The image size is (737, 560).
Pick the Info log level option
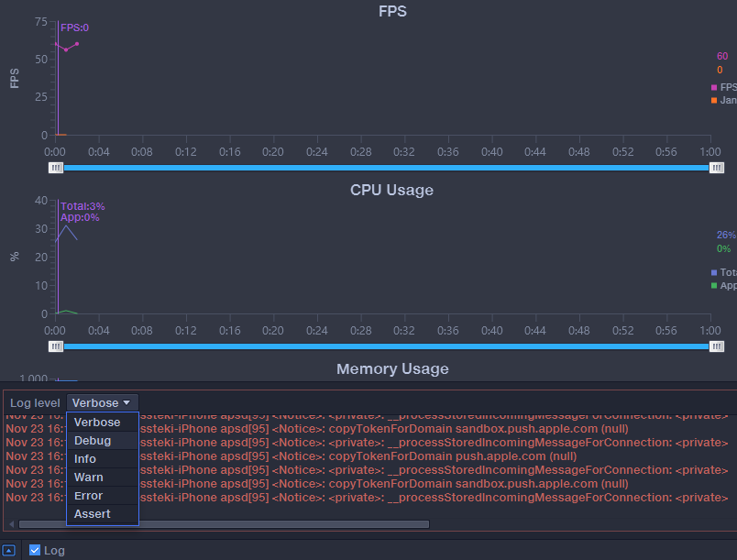pyautogui.click(x=85, y=459)
